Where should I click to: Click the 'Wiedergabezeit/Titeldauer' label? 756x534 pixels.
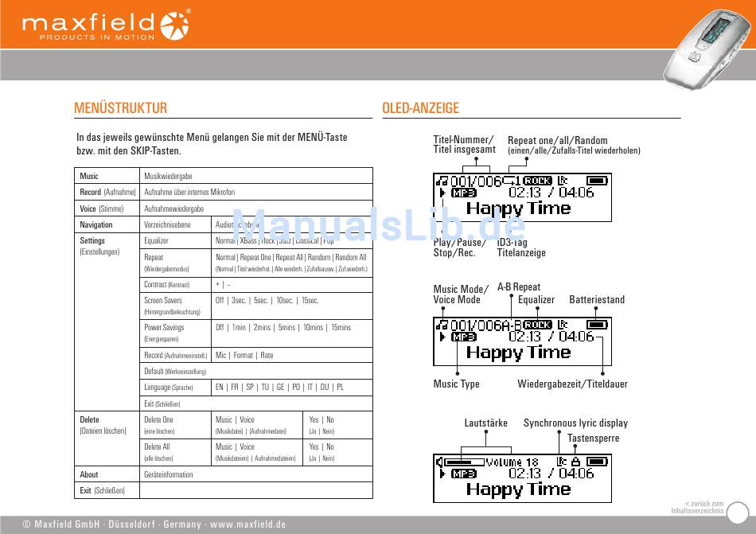click(x=572, y=384)
